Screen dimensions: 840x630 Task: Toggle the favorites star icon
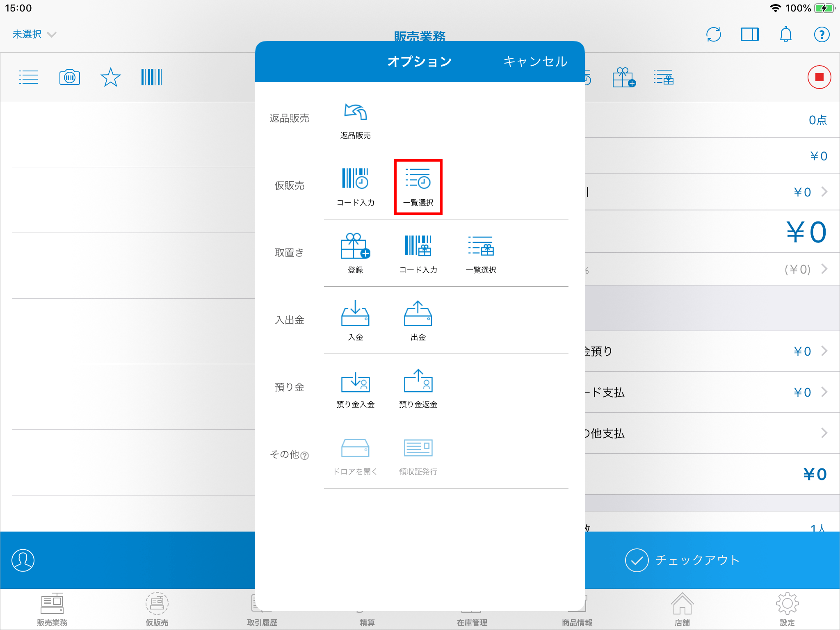[110, 77]
